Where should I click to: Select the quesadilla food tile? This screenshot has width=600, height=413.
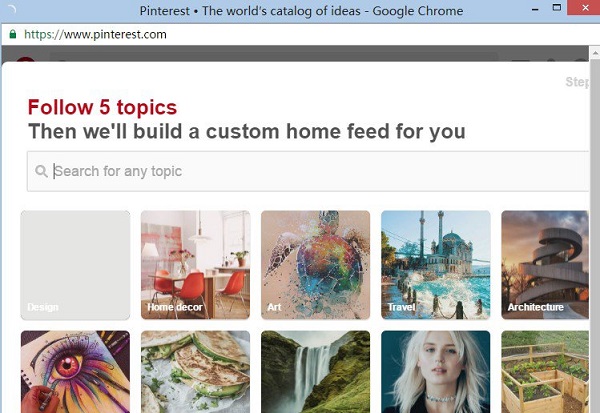tap(196, 372)
